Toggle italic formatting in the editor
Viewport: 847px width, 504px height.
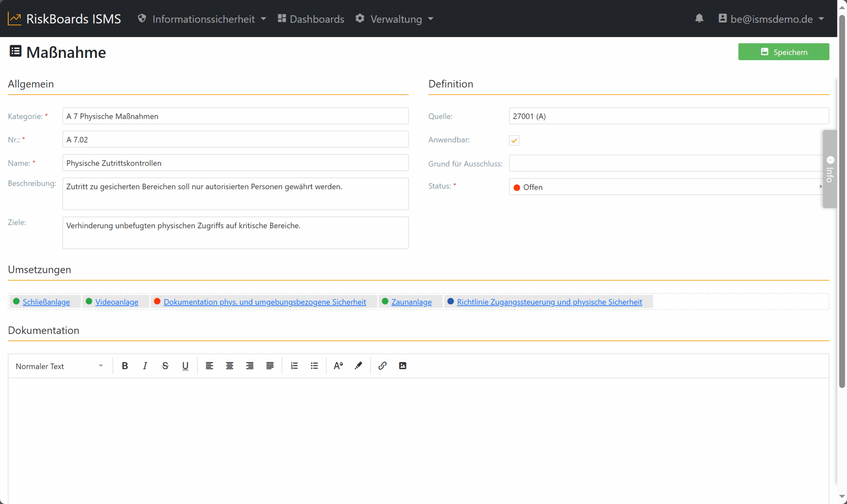click(x=145, y=366)
